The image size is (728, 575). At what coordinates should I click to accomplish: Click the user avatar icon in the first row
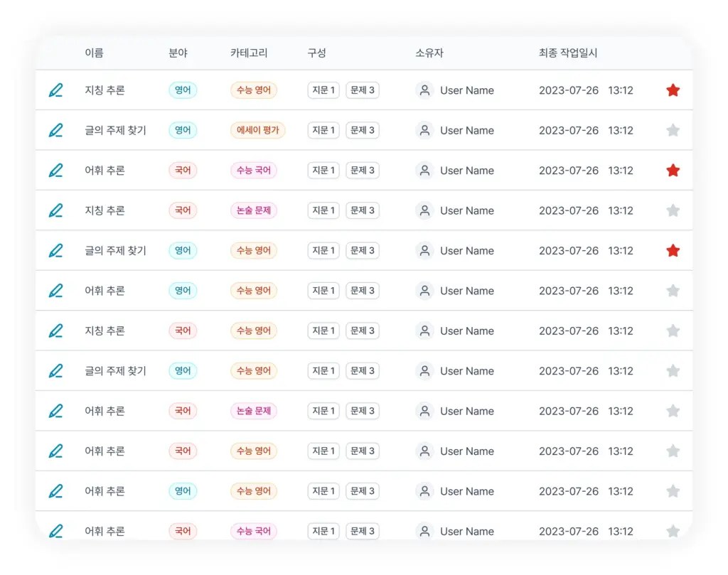coord(424,90)
